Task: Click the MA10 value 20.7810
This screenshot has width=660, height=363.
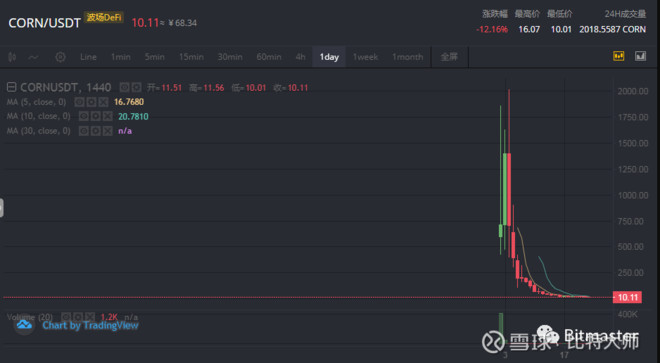Action: pos(133,117)
